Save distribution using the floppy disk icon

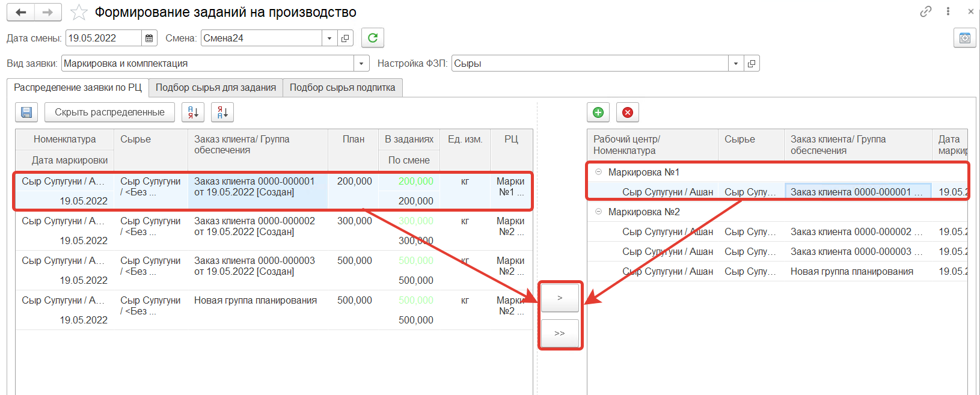point(26,112)
